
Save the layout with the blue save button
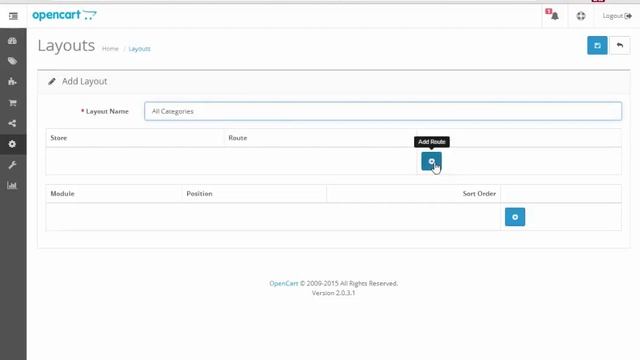pos(597,45)
